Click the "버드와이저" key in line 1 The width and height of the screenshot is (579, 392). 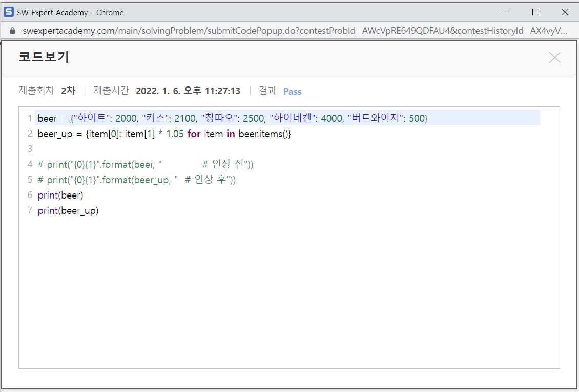(376, 118)
